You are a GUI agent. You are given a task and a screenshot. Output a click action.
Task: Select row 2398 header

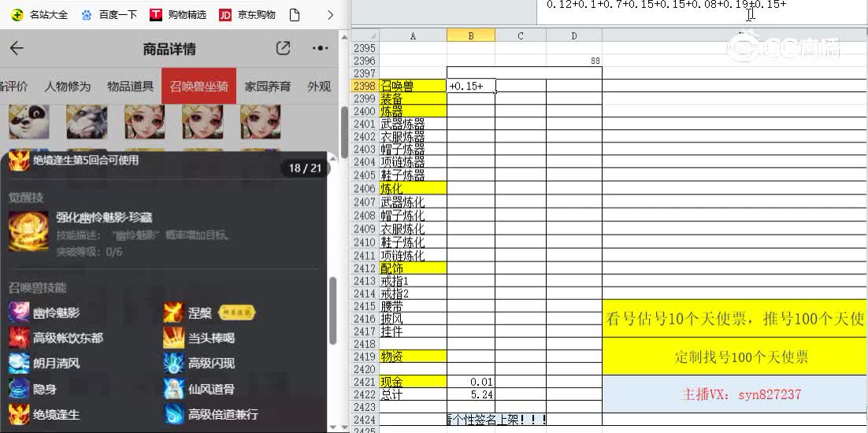pyautogui.click(x=365, y=87)
